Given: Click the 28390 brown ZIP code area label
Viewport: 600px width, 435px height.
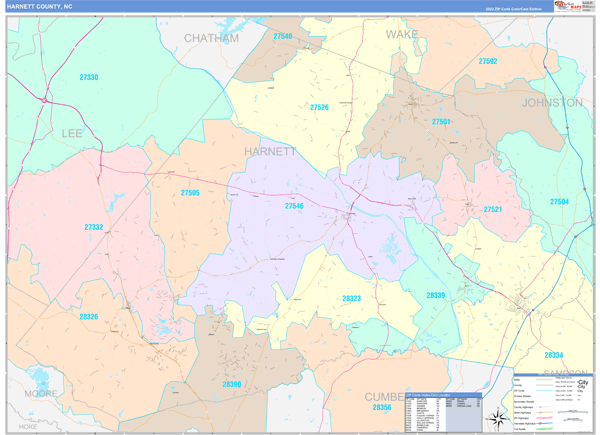Looking at the screenshot, I should [x=232, y=384].
